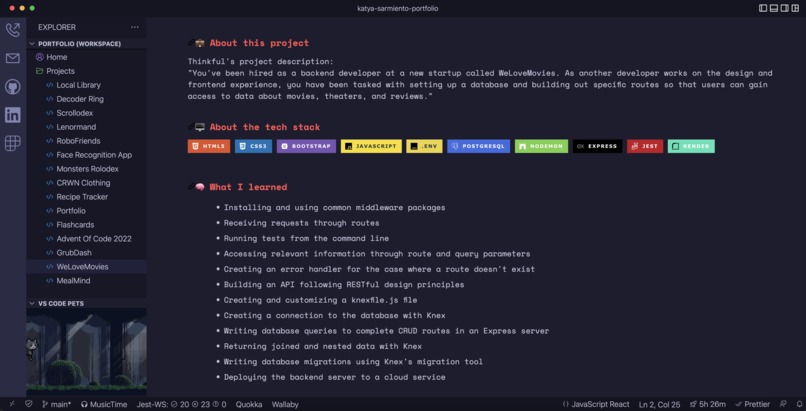The height and width of the screenshot is (411, 806).
Task: Open Explorer's three-dot more actions menu
Action: pyautogui.click(x=135, y=27)
